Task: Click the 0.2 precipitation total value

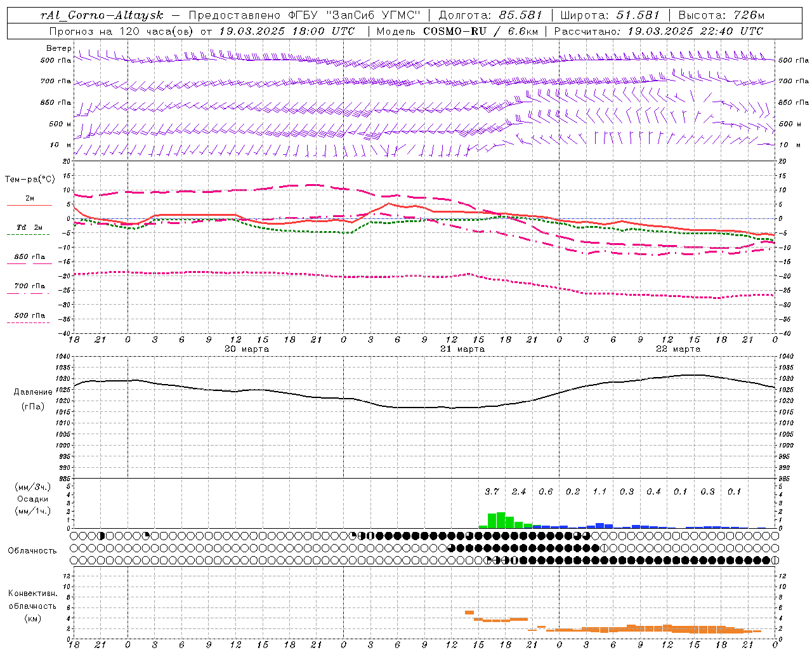Action: tap(573, 491)
